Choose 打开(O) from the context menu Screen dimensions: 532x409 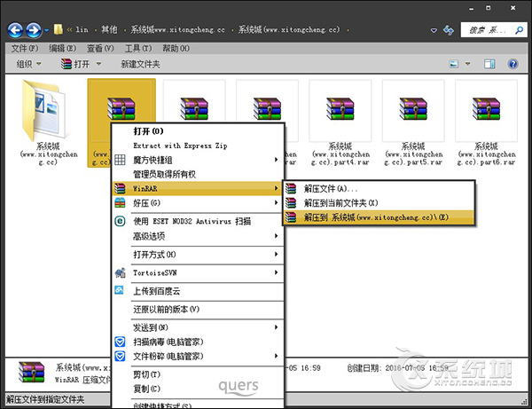coord(198,131)
